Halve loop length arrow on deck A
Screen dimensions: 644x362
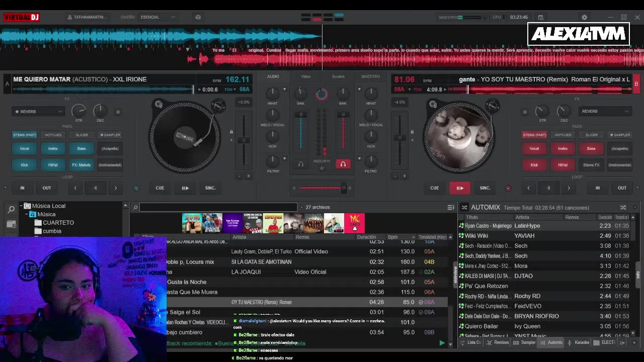(75, 188)
